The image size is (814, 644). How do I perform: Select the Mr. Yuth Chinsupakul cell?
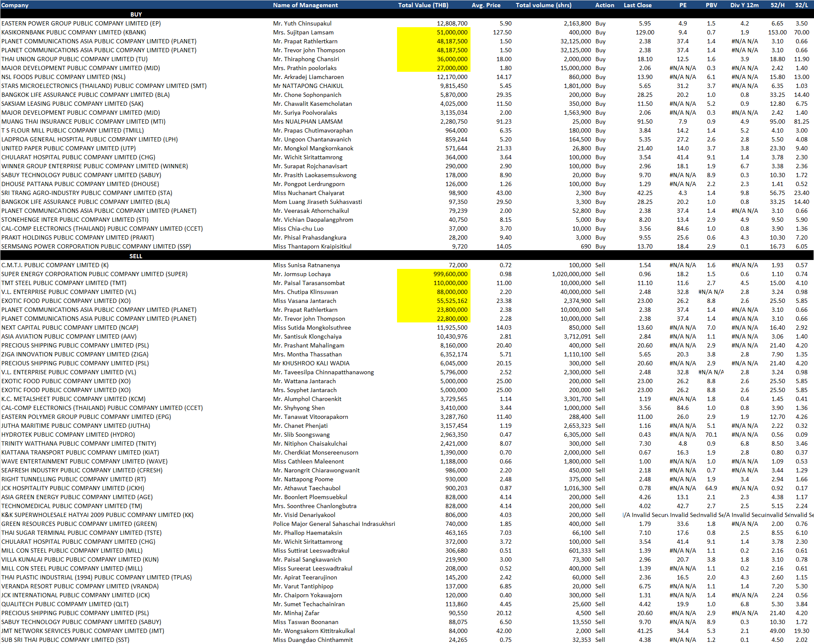point(302,23)
